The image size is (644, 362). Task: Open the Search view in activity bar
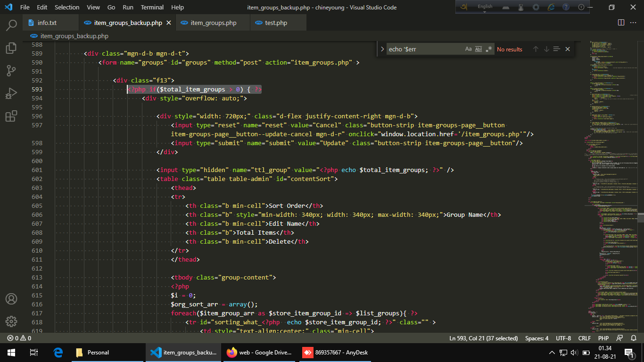click(x=11, y=25)
